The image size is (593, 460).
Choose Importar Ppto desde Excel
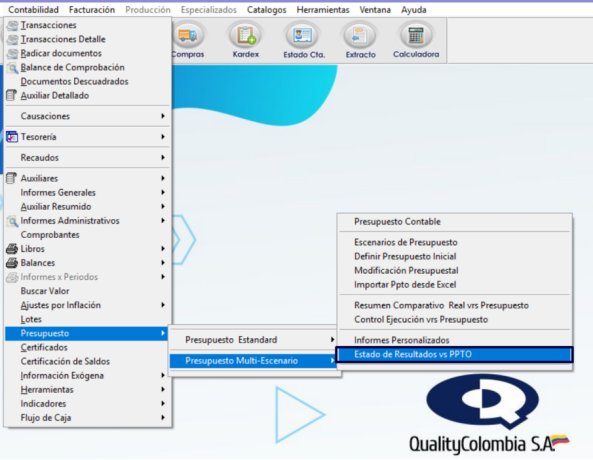[455, 284]
